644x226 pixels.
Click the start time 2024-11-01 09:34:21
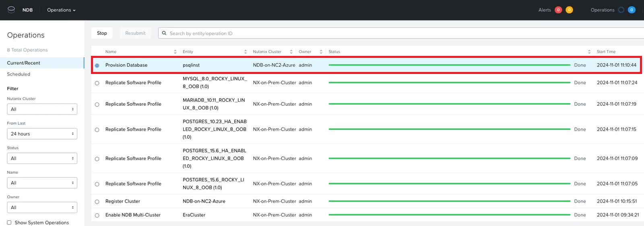618,215
